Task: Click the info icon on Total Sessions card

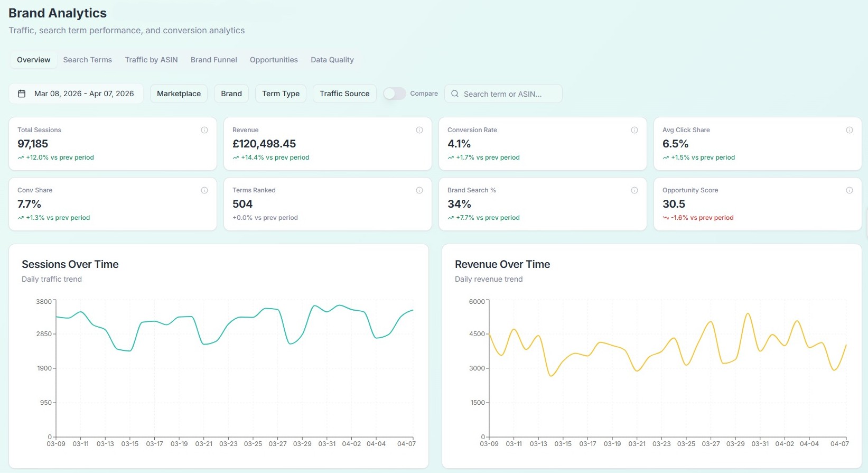Action: [x=204, y=130]
